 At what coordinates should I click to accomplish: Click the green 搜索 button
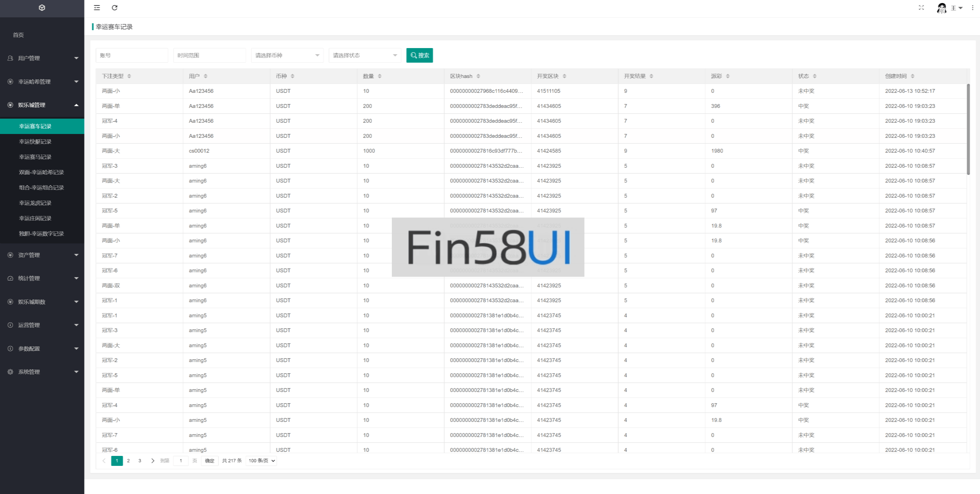(419, 55)
